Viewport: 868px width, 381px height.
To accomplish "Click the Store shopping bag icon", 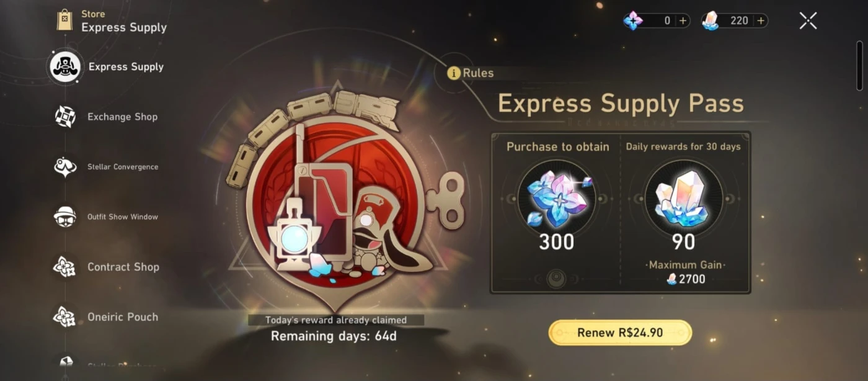I will 64,20.
